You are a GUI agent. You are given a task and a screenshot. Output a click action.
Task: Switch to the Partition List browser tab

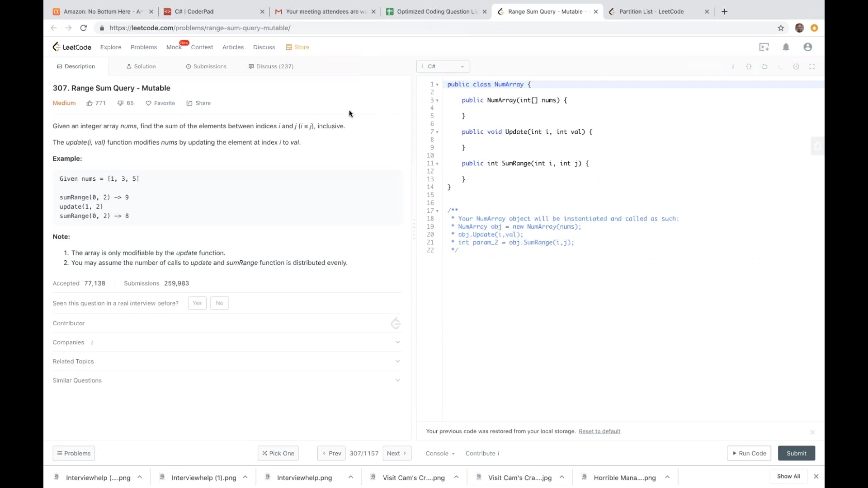(x=651, y=12)
